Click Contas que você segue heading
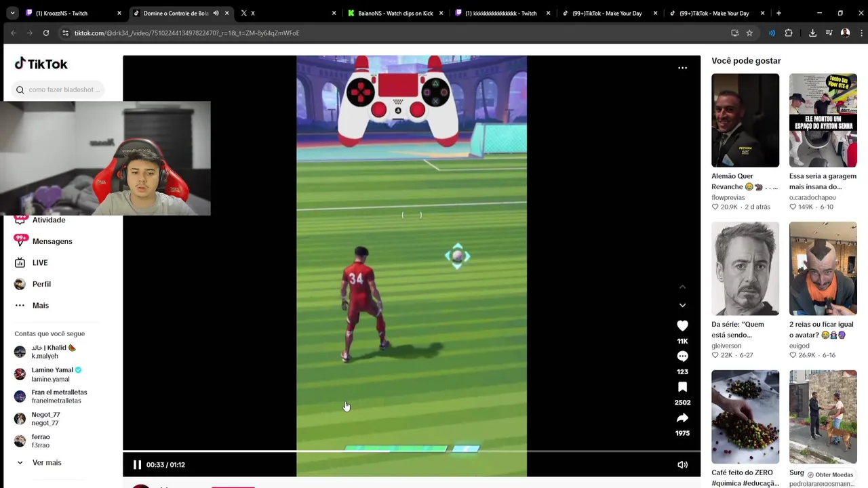Image resolution: width=868 pixels, height=488 pixels. point(50,333)
